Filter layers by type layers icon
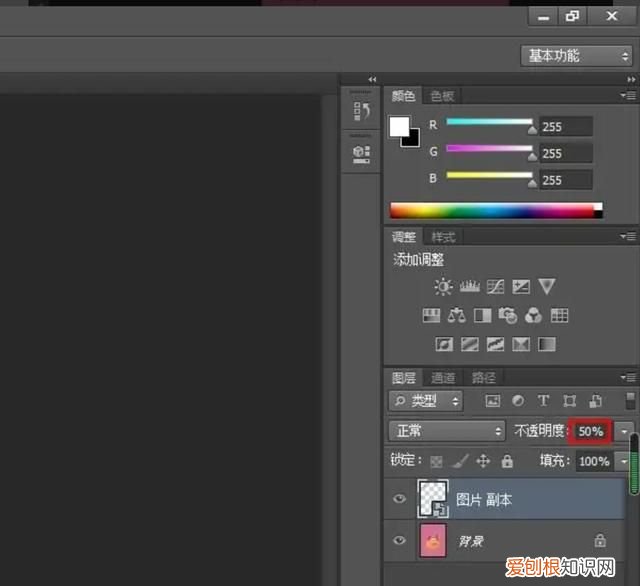Screen dimensions: 640x586 (x=543, y=401)
